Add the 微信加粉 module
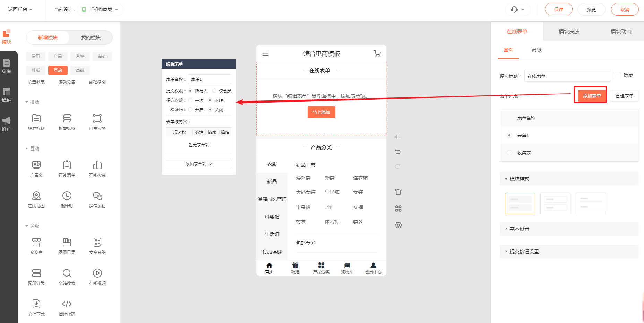Screen dimensions: 644x323 97,199
